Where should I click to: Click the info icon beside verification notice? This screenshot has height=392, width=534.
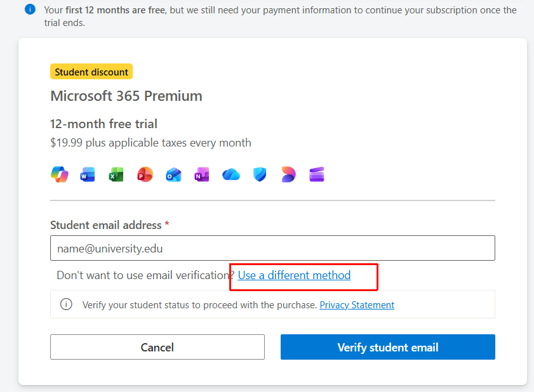(66, 304)
